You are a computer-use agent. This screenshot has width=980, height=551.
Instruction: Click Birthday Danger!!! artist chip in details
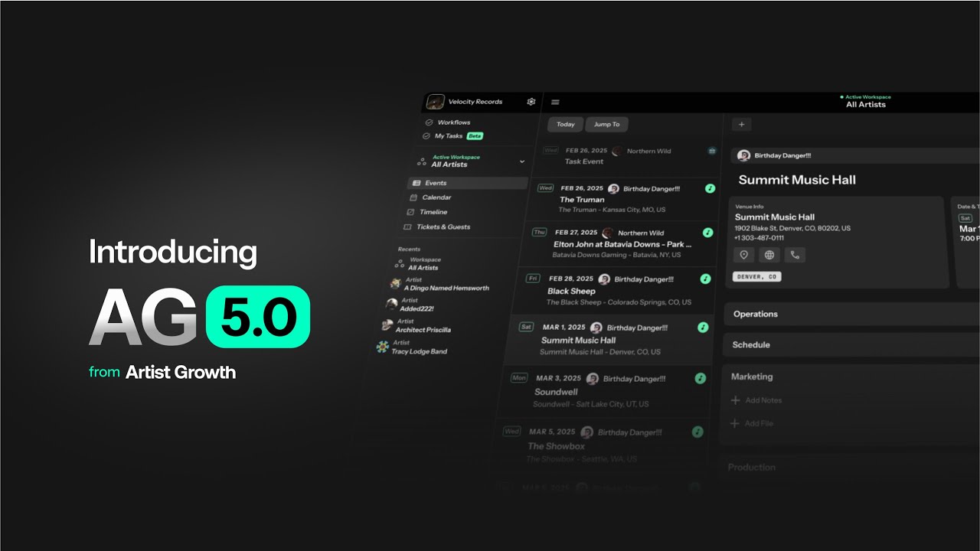[x=774, y=156]
